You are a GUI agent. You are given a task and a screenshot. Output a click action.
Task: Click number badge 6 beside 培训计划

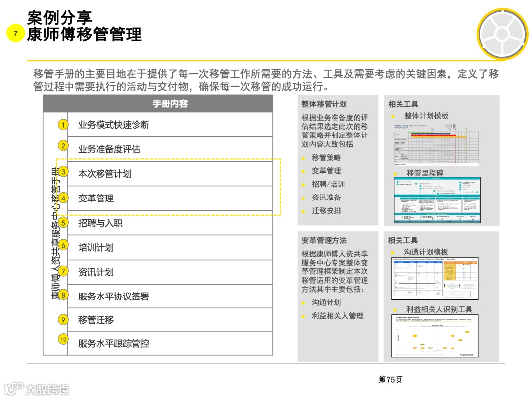63,245
